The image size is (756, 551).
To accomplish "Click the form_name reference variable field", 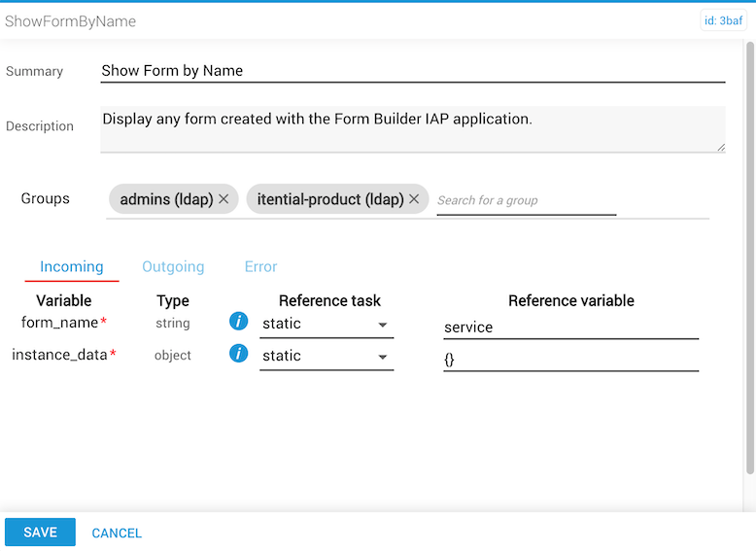I will [570, 327].
